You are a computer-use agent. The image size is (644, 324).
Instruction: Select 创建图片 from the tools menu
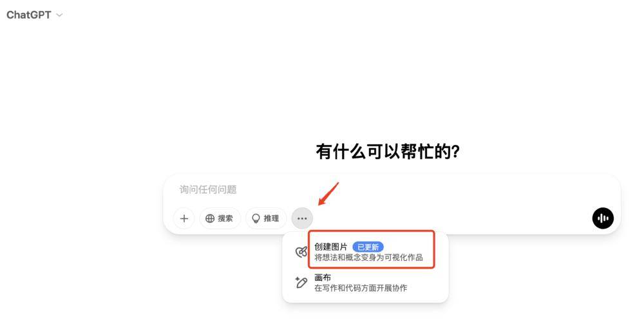pyautogui.click(x=366, y=252)
